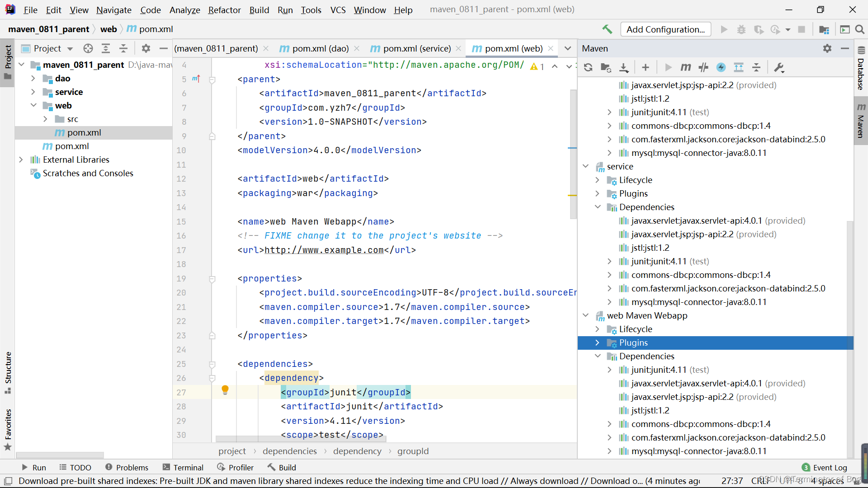Open the Event Log
This screenshot has height=488, width=868.
pos(825,468)
